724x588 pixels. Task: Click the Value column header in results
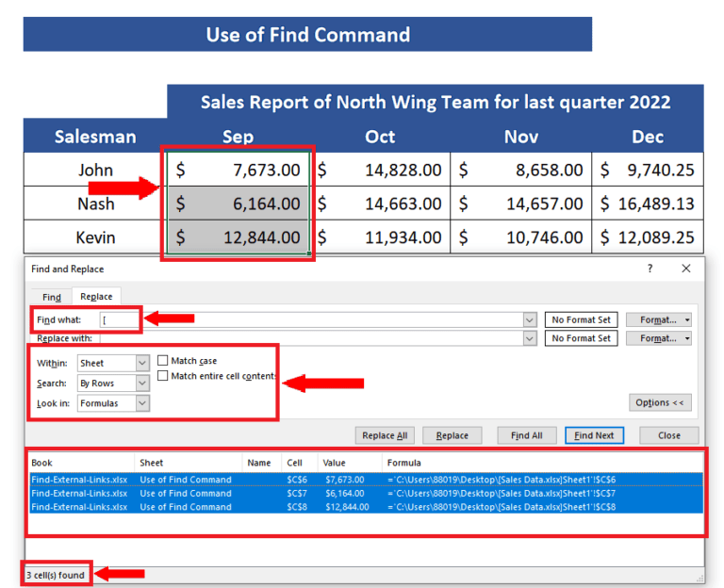pos(350,463)
